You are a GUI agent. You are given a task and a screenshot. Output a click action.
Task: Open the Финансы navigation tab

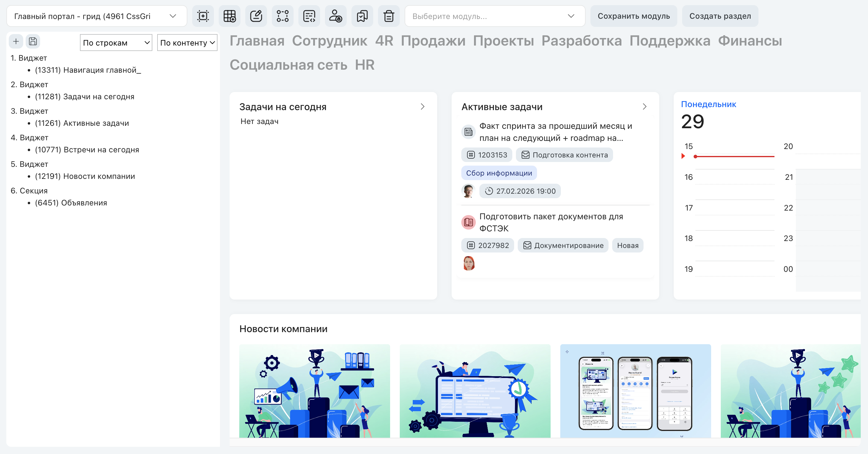pos(750,41)
